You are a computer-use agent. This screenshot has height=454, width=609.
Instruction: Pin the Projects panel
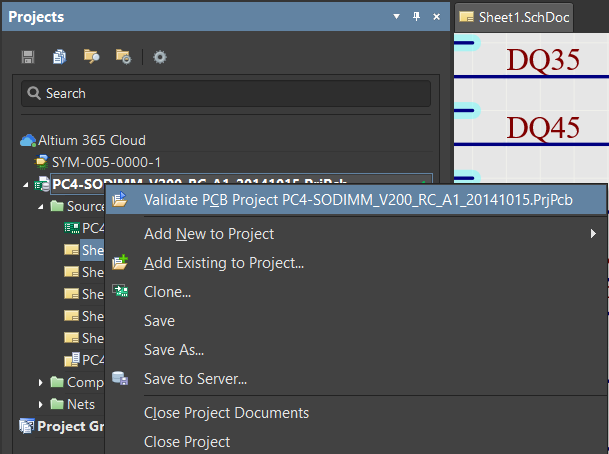click(x=416, y=16)
